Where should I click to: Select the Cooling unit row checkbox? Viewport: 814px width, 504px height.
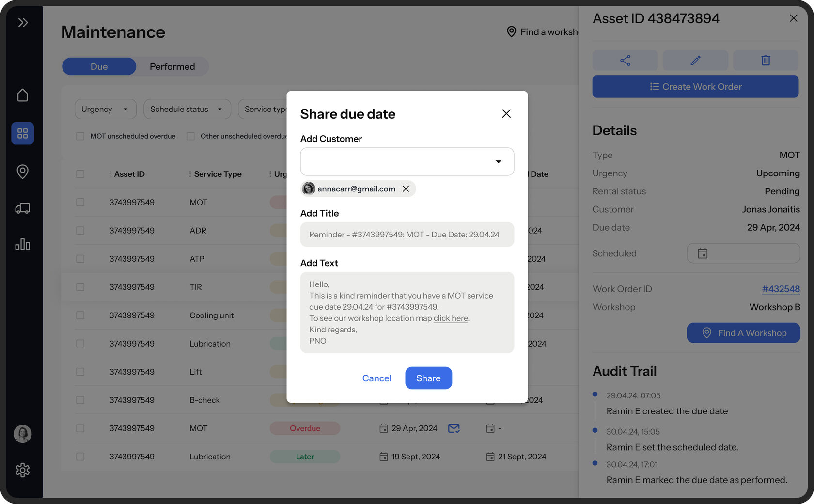tap(80, 315)
